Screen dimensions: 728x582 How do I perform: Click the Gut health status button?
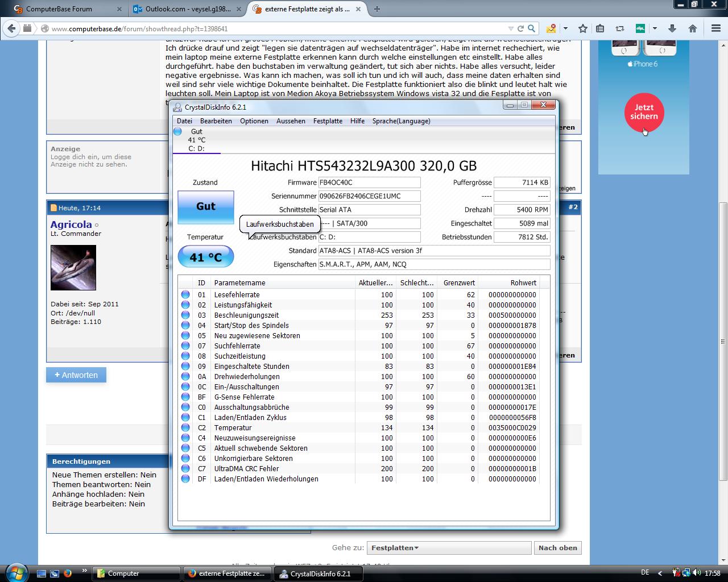[206, 207]
